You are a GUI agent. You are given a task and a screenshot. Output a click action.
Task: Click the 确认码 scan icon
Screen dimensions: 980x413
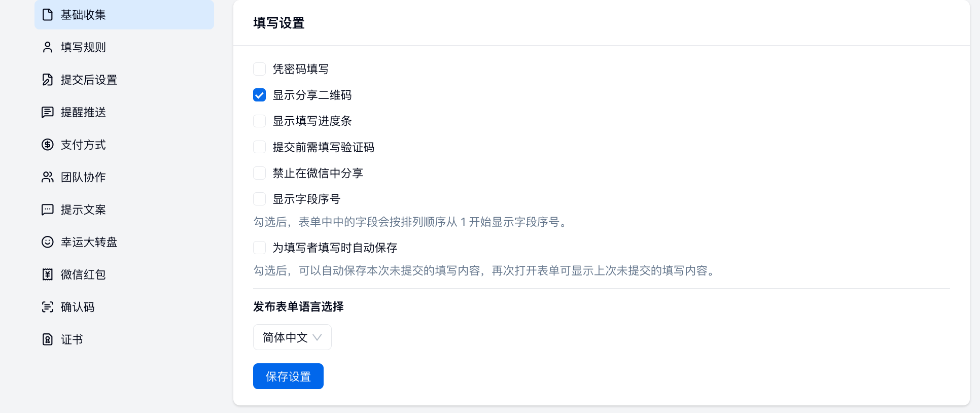point(48,307)
